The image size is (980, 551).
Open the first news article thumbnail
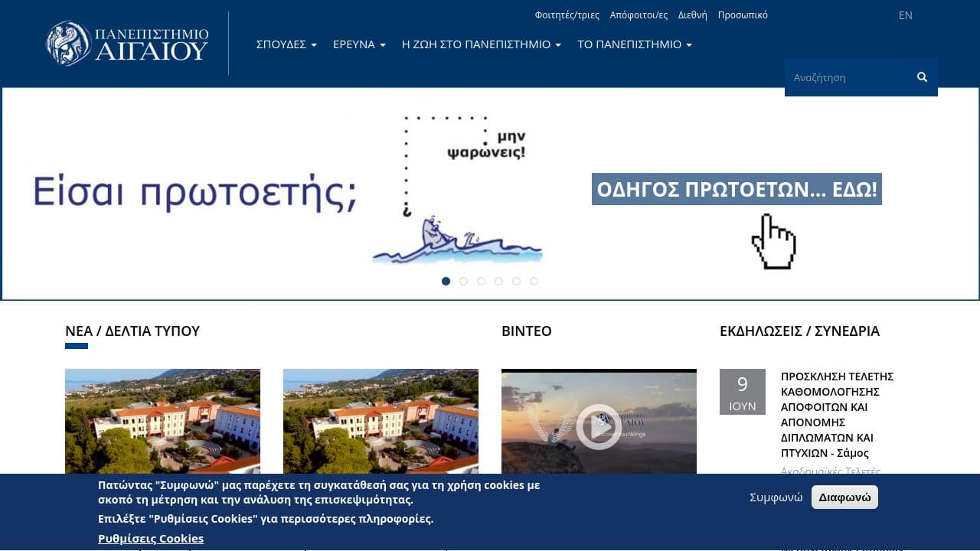tap(162, 422)
